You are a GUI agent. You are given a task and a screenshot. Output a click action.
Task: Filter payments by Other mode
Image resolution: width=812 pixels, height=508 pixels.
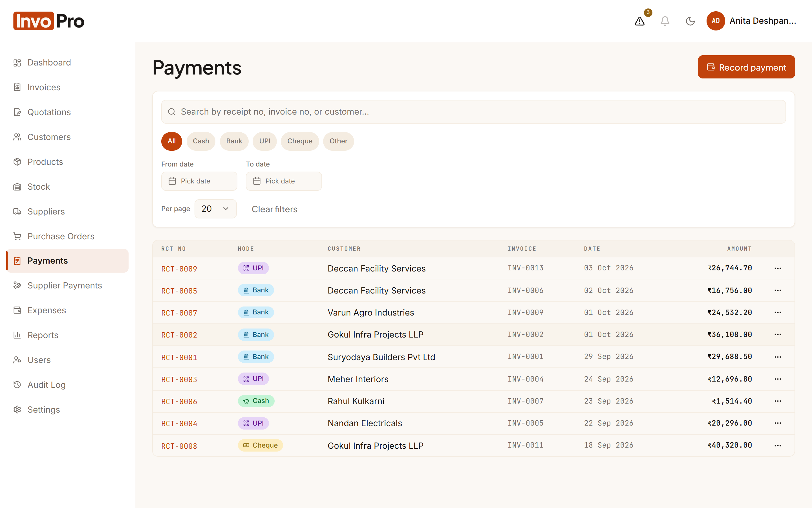coord(338,141)
